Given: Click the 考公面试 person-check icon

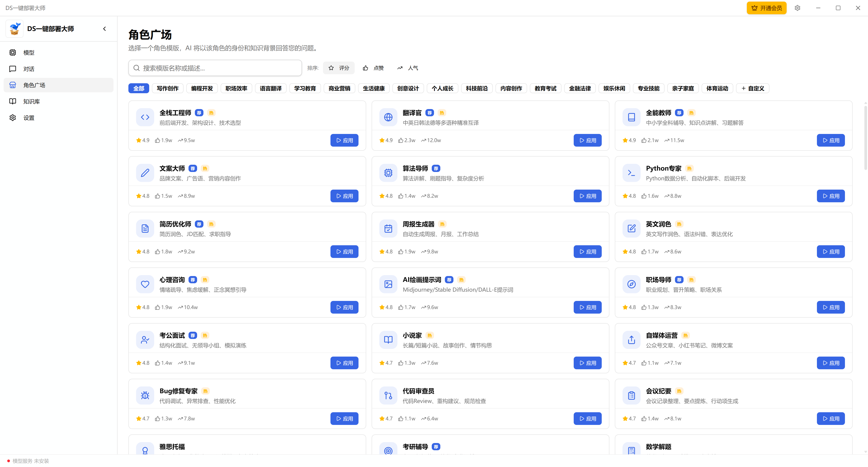Looking at the screenshot, I should 145,340.
